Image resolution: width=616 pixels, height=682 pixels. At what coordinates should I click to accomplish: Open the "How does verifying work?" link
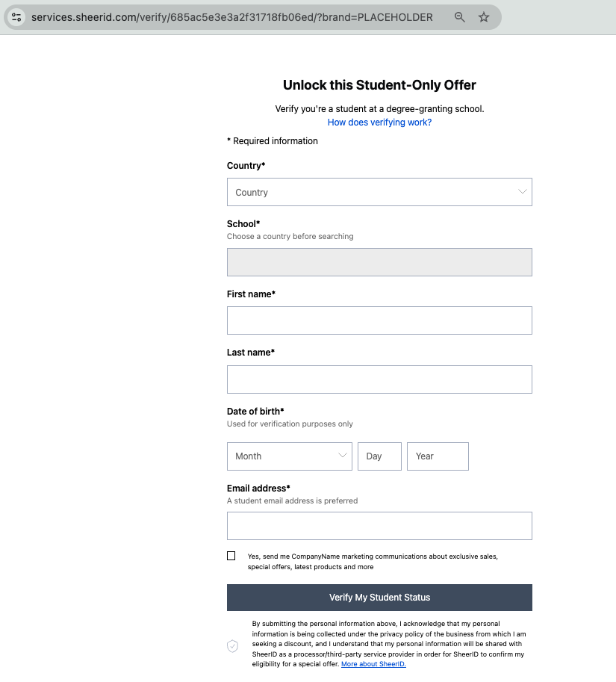(x=379, y=123)
